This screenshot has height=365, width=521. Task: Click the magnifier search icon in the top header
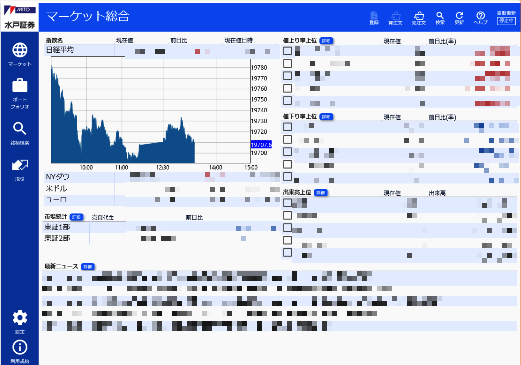pyautogui.click(x=440, y=18)
